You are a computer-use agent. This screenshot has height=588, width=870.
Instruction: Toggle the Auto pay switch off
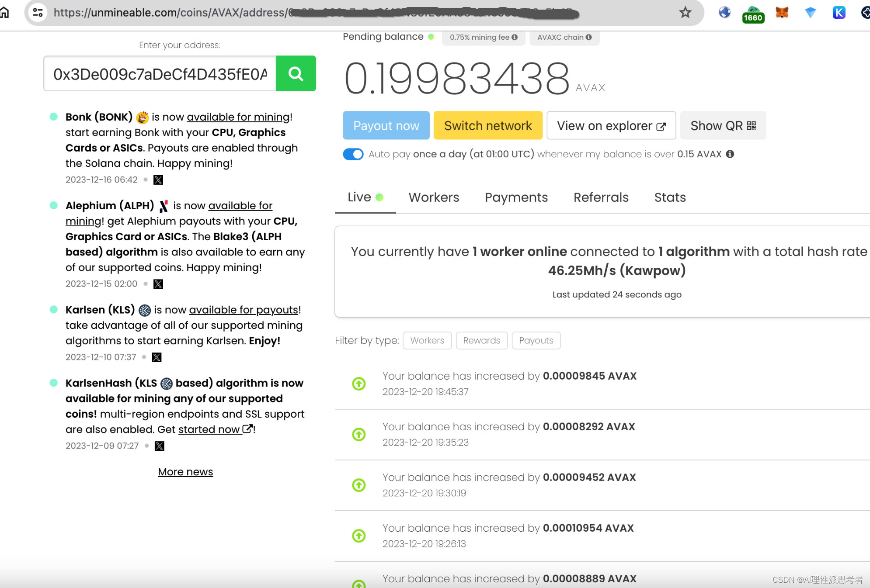pos(353,154)
